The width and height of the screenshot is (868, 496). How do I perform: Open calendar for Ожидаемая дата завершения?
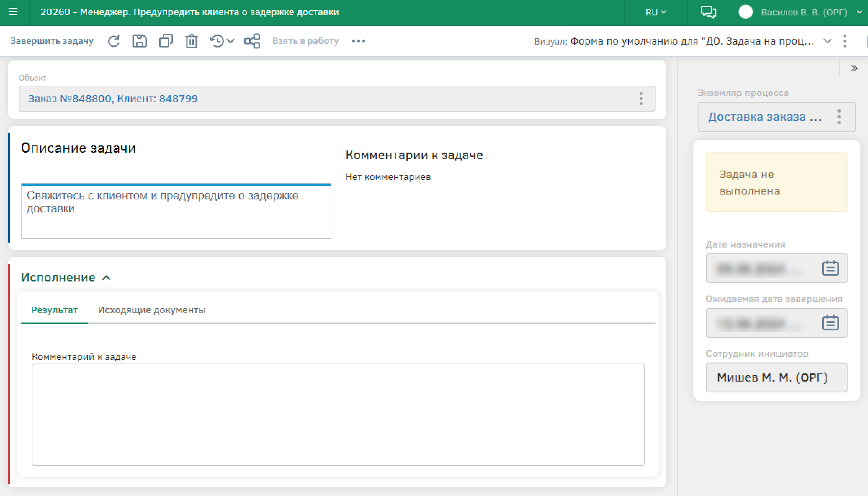pos(830,323)
